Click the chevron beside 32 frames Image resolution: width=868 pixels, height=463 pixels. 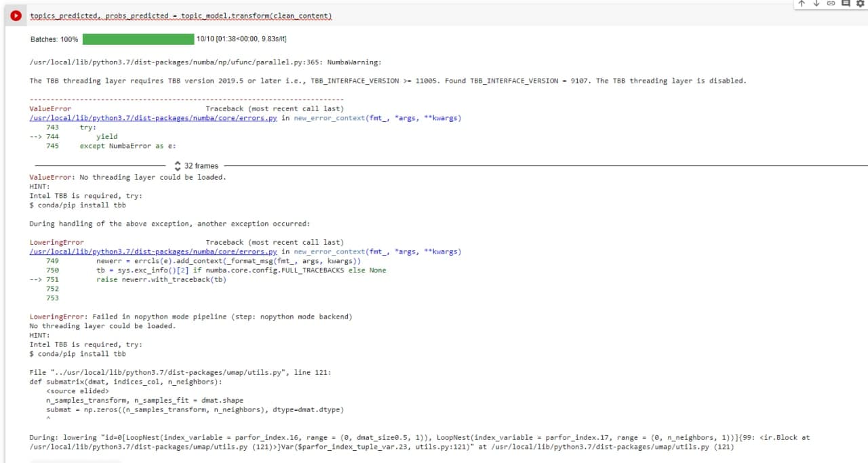177,165
